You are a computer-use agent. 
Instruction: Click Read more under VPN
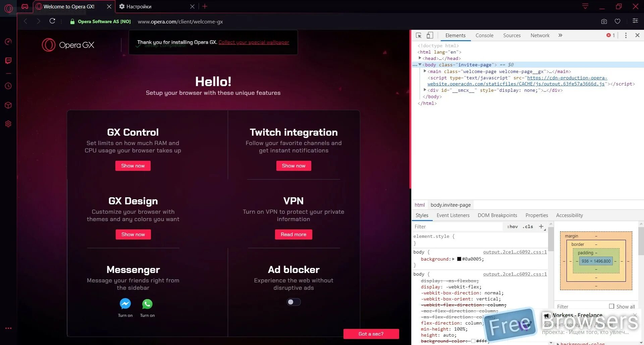tap(293, 234)
